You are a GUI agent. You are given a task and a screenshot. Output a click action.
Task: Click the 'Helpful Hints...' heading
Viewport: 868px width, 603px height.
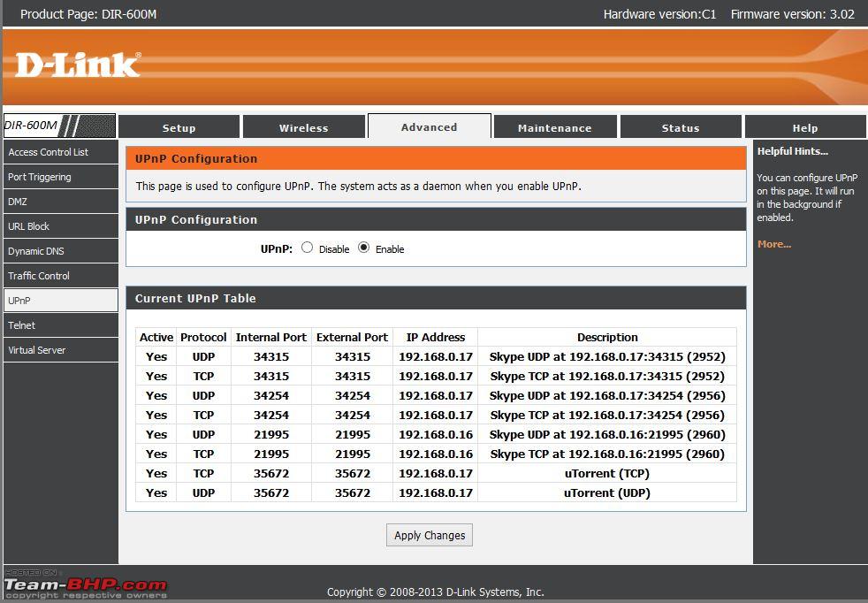click(x=792, y=150)
